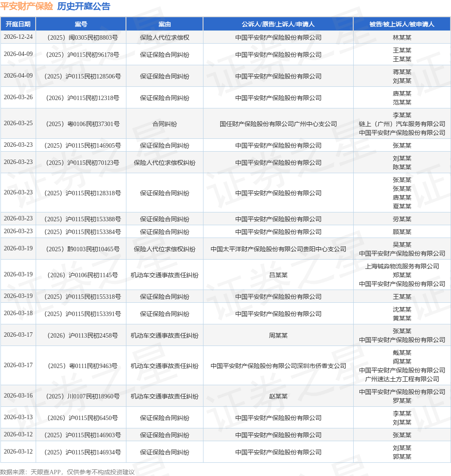Select case number (2026)沪0106民初1145号
This screenshot has height=476, width=451.
81,275
